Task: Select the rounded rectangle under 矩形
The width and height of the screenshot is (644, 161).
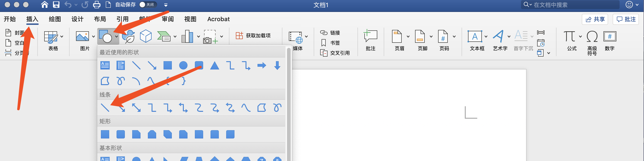Action: tap(120, 134)
